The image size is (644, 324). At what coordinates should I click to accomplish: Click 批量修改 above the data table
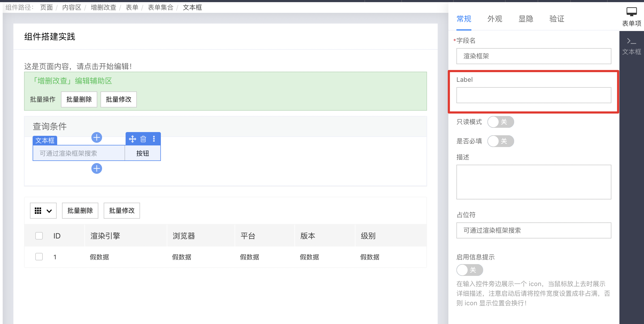pos(122,211)
